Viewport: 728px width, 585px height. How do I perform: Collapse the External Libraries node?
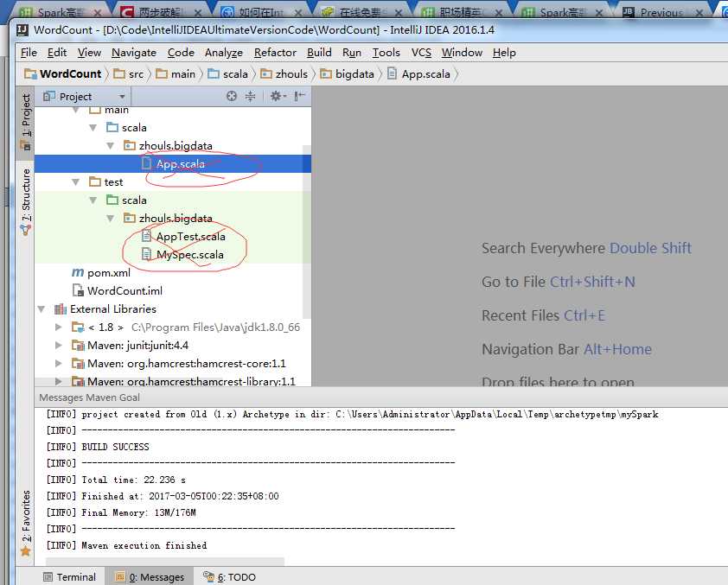[42, 309]
